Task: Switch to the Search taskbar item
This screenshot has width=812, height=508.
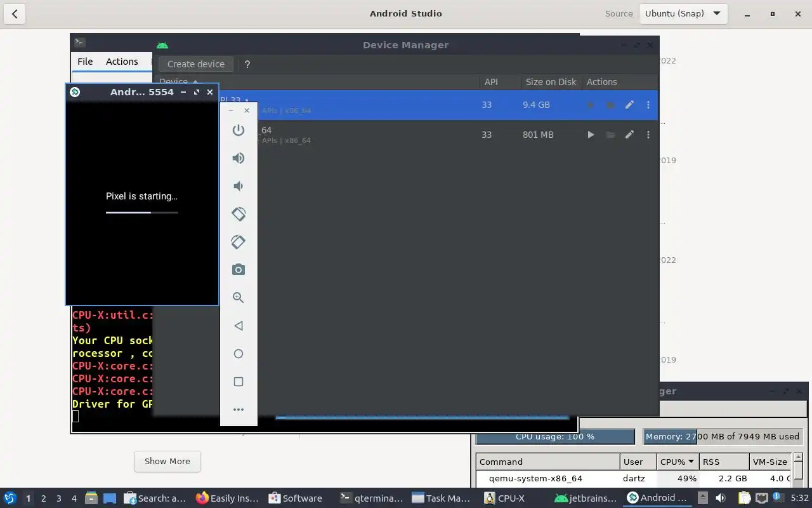Action: [155, 498]
